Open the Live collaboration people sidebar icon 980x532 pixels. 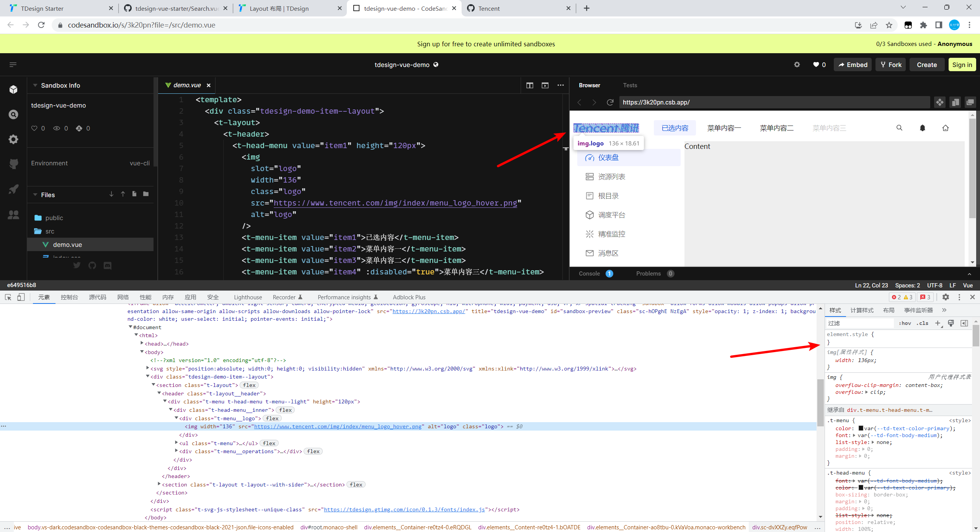(13, 215)
